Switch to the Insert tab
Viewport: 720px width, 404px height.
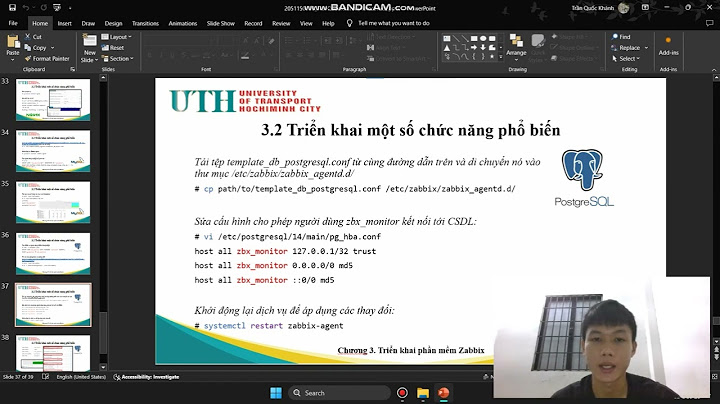coord(65,23)
